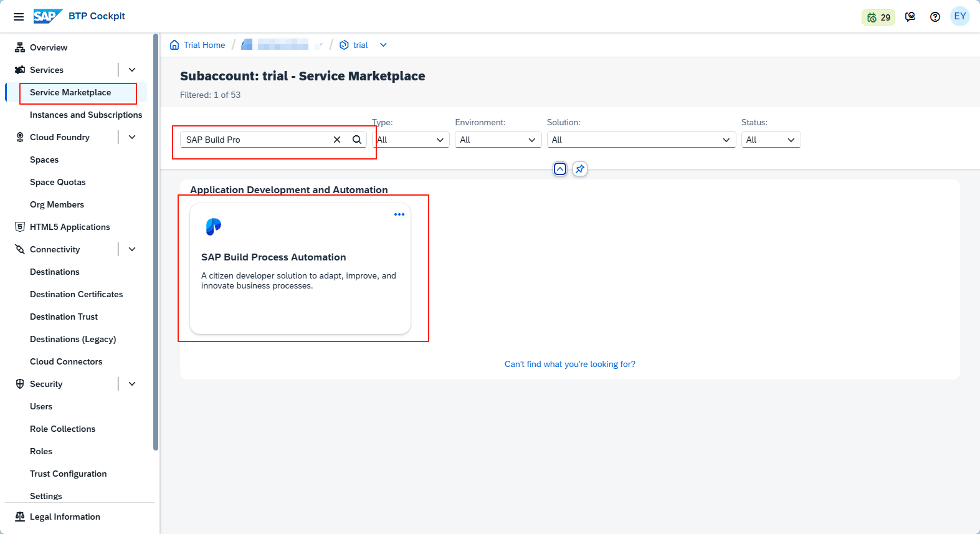The width and height of the screenshot is (980, 534).
Task: Open the SAP Build Process Automation actions menu
Action: click(399, 214)
